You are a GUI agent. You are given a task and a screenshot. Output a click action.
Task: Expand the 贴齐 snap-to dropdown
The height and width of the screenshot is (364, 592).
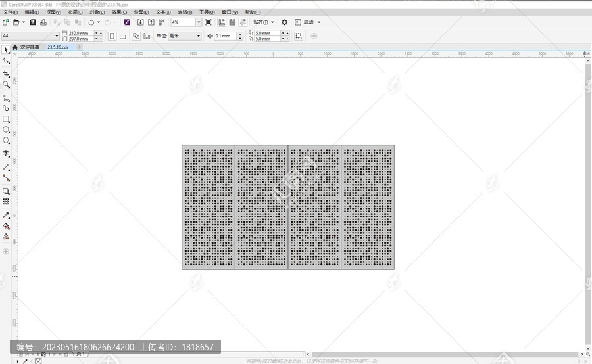pos(272,22)
